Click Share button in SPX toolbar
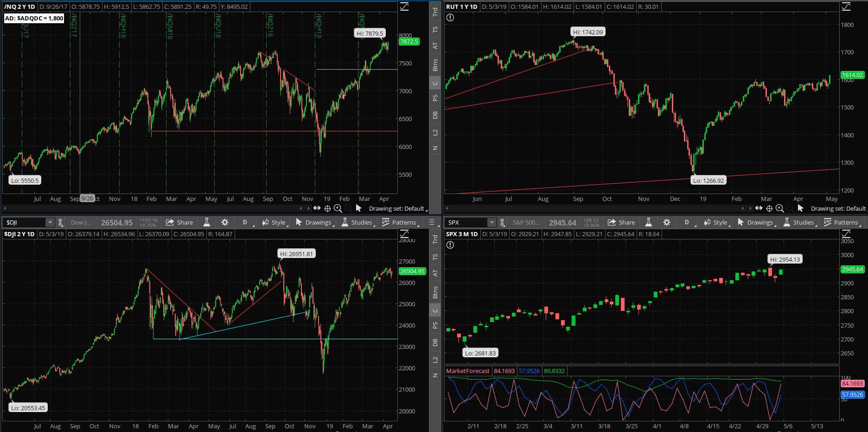The height and width of the screenshot is (432, 868). tap(621, 222)
